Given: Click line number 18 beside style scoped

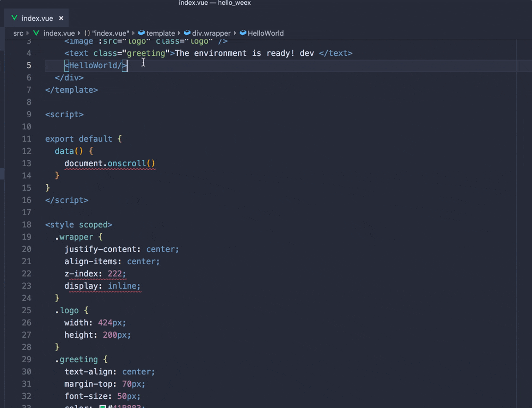Looking at the screenshot, I should (27, 225).
